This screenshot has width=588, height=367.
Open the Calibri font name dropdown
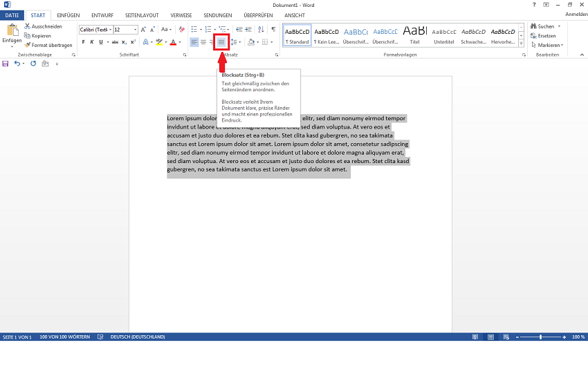click(x=111, y=30)
